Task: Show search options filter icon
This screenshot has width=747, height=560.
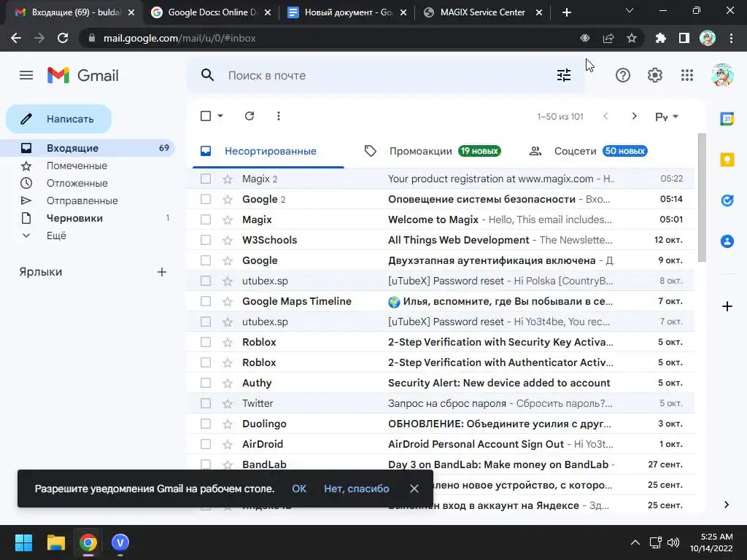Action: 564,75
